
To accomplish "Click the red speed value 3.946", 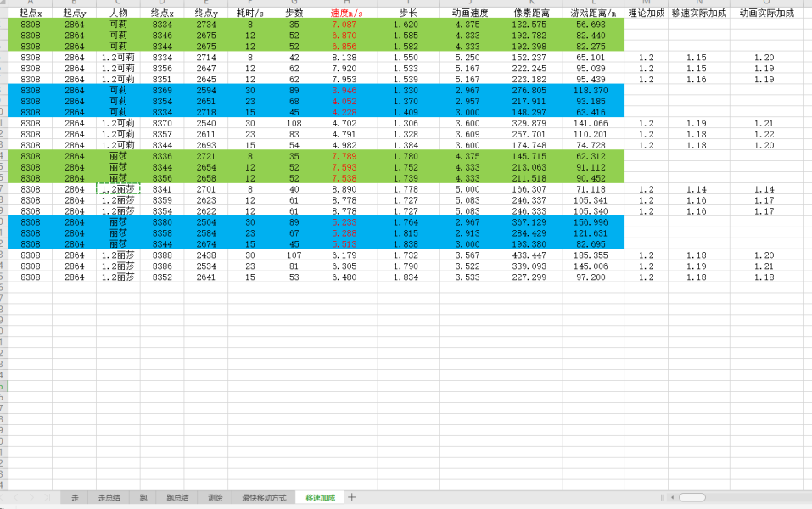I will 347,91.
